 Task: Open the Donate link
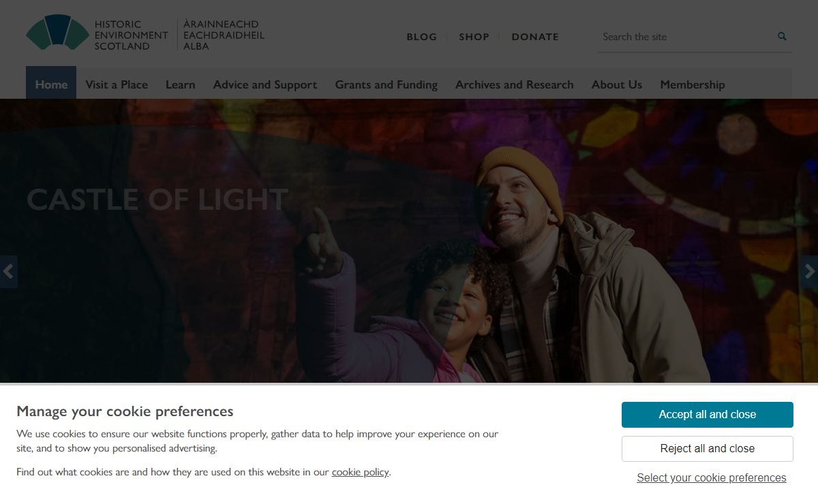535,37
